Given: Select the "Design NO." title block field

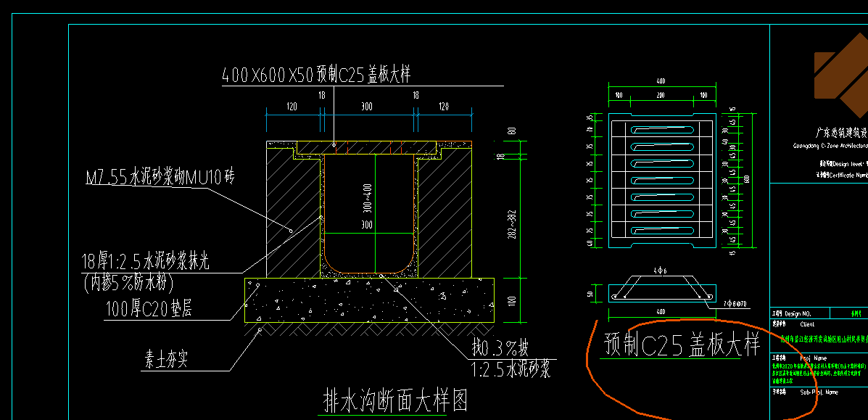Looking at the screenshot, I should point(798,313).
